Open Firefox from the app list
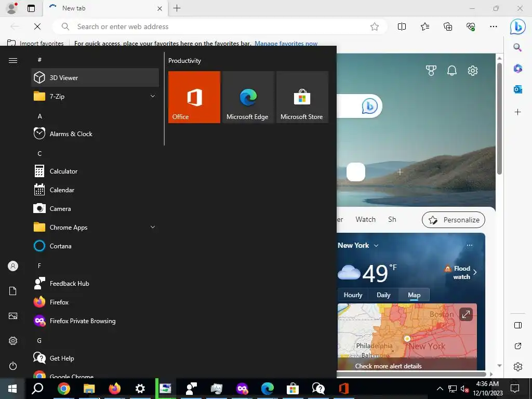Screen dimensions: 532x399 (x=95, y=302)
